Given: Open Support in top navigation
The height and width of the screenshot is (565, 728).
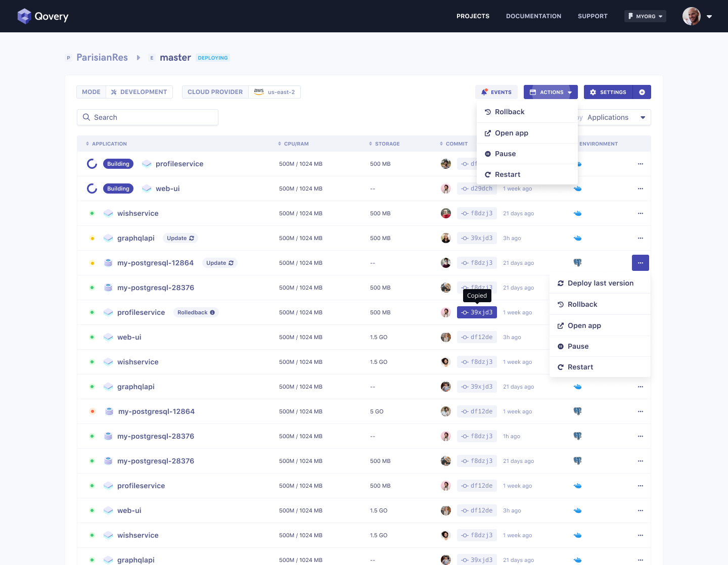Looking at the screenshot, I should (x=593, y=16).
